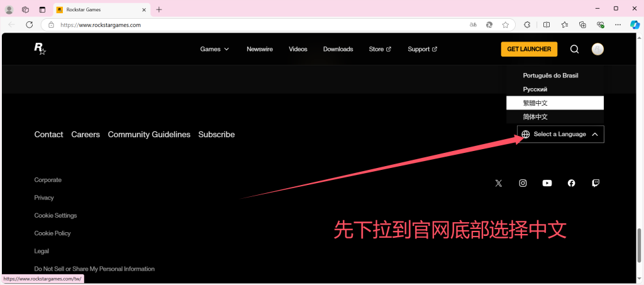Toggle split screen view
This screenshot has width=644, height=285.
[x=547, y=25]
